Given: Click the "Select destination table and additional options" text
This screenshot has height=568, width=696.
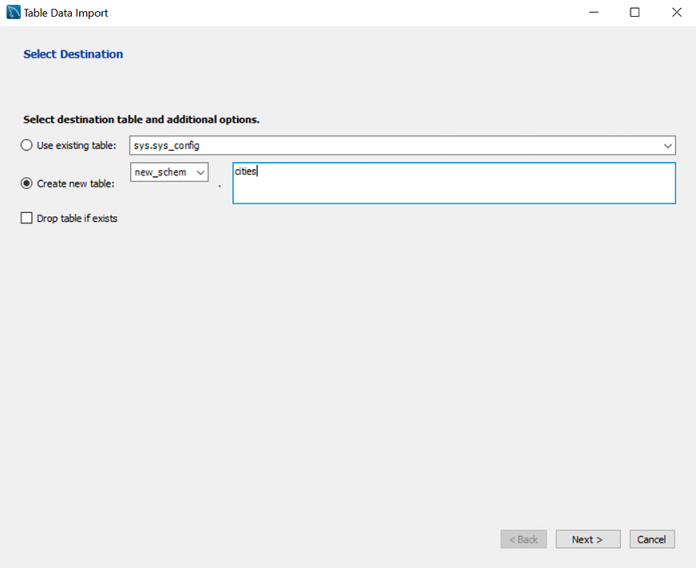Looking at the screenshot, I should [x=141, y=119].
